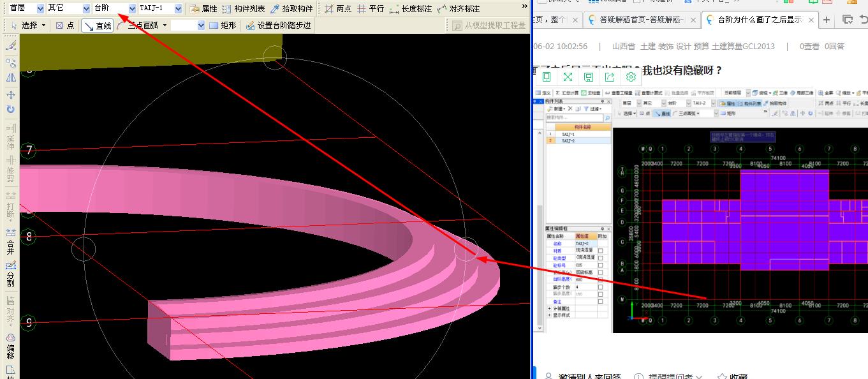Click 设置台阶踏步边 set step edge
Viewport: 868px width, 379px height.
point(278,26)
